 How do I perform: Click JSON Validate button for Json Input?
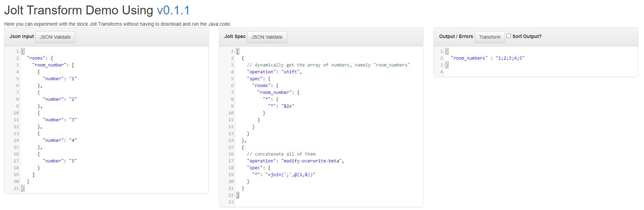coord(55,37)
